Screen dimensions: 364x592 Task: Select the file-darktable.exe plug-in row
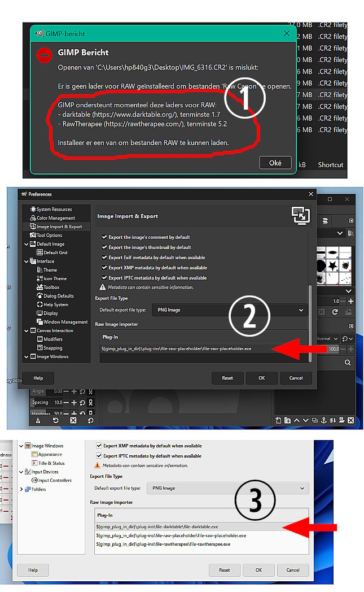(201, 526)
